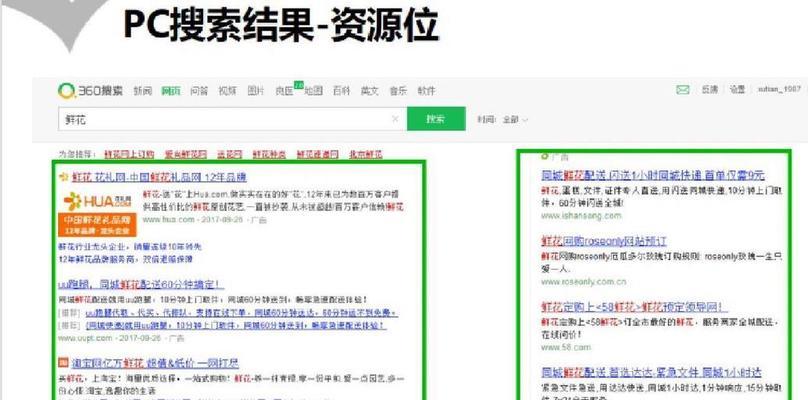
Task: Click the 广告 label icon above the right ads
Action: click(545, 156)
